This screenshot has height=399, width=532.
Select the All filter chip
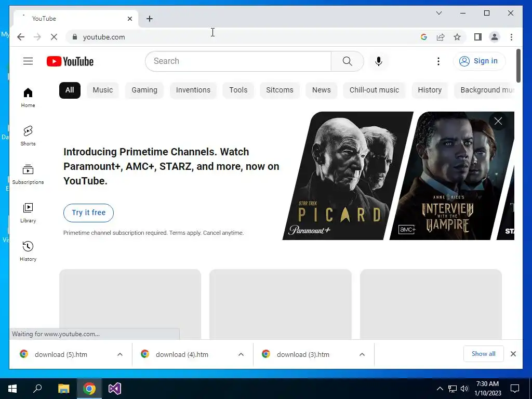[70, 90]
